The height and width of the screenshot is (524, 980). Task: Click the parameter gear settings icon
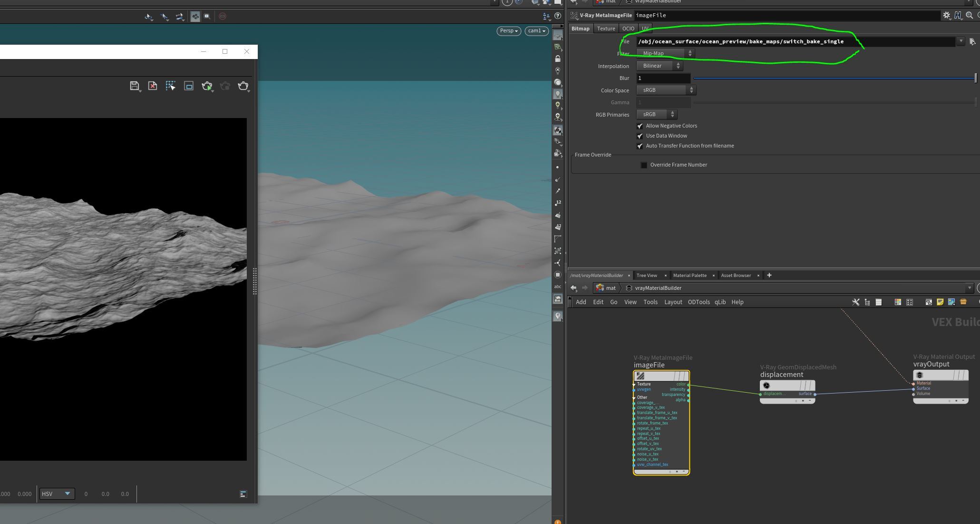(947, 15)
